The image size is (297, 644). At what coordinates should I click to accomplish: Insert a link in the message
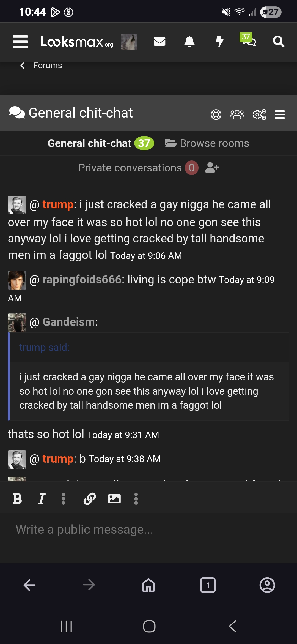(90, 499)
